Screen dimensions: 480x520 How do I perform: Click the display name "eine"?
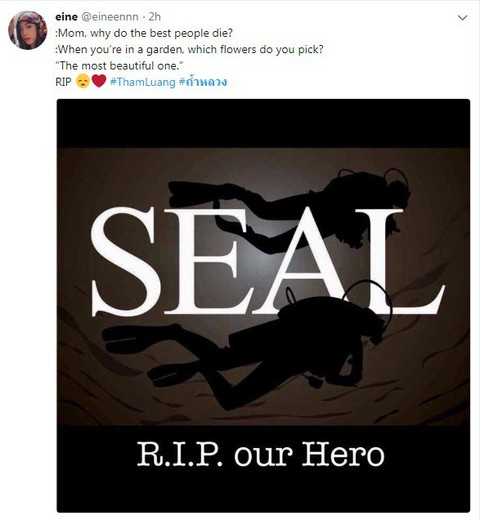click(x=66, y=17)
